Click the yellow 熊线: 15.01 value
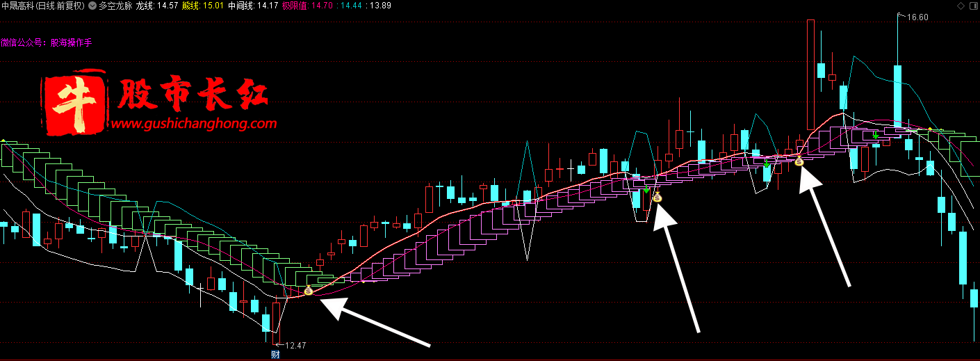980x361 pixels. coord(203,6)
